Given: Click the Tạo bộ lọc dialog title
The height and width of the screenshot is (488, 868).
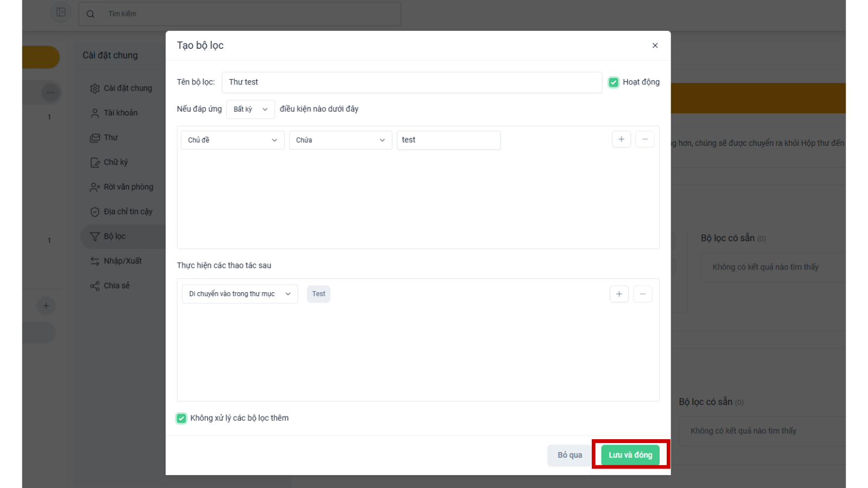Looking at the screenshot, I should click(x=200, y=46).
